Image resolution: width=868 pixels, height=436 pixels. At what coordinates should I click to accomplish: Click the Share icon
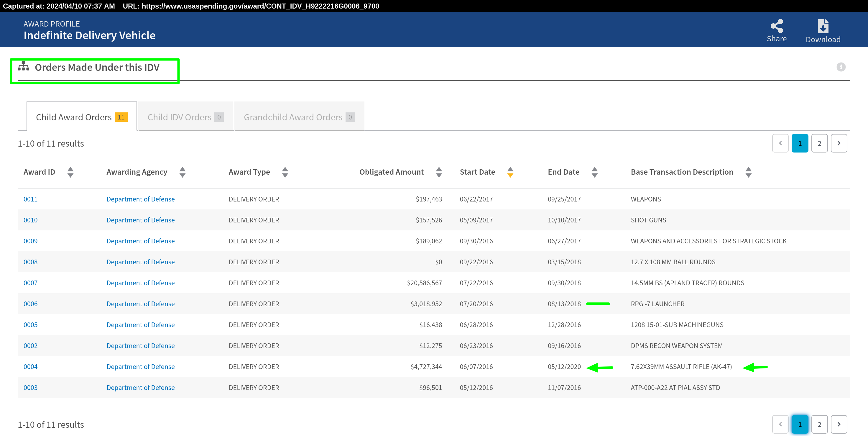(777, 26)
